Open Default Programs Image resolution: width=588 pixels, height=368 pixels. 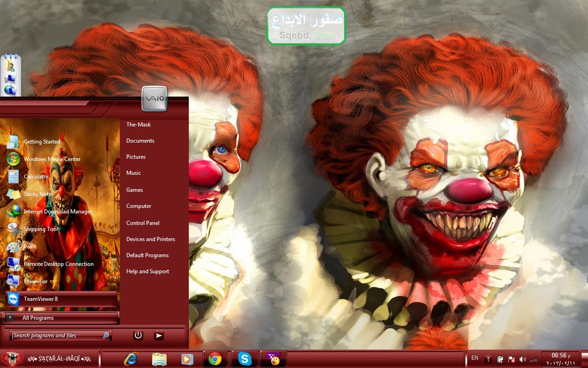pyautogui.click(x=147, y=255)
